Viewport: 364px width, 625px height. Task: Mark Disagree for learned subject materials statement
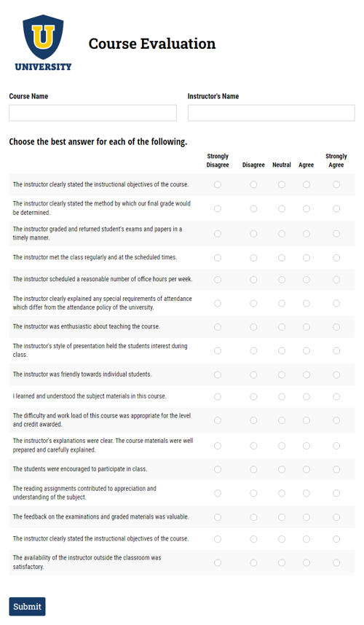click(253, 396)
